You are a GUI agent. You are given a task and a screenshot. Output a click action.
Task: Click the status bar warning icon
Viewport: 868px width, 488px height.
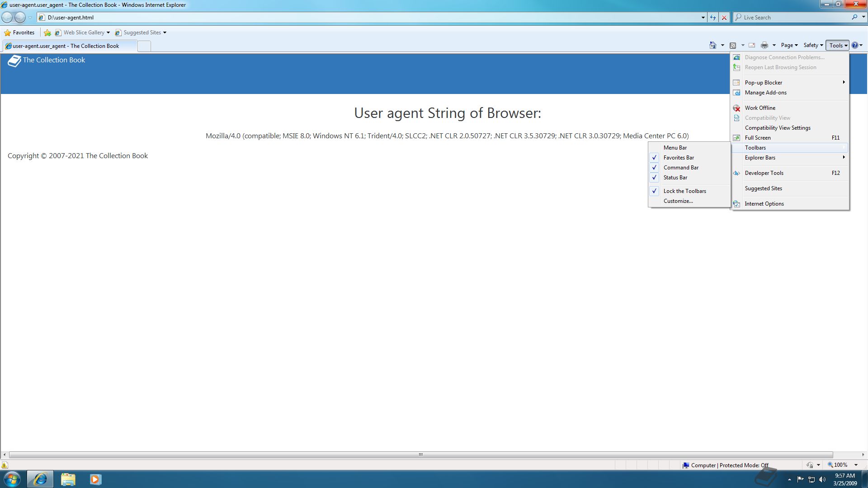point(5,465)
